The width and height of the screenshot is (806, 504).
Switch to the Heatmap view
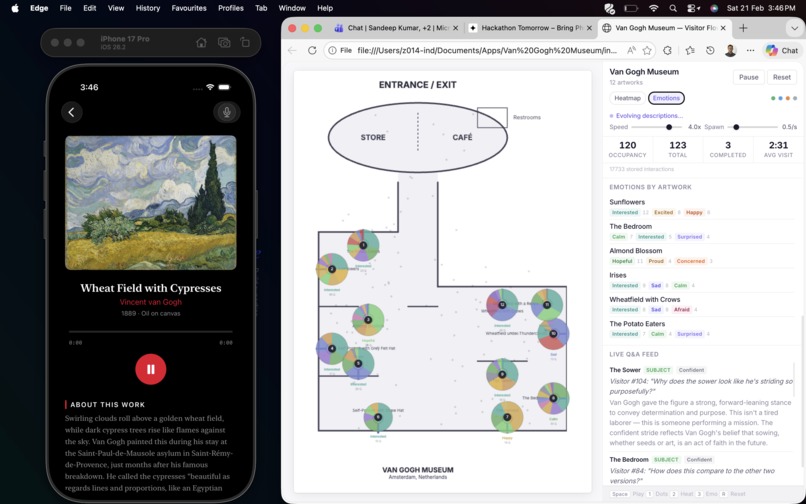click(627, 98)
